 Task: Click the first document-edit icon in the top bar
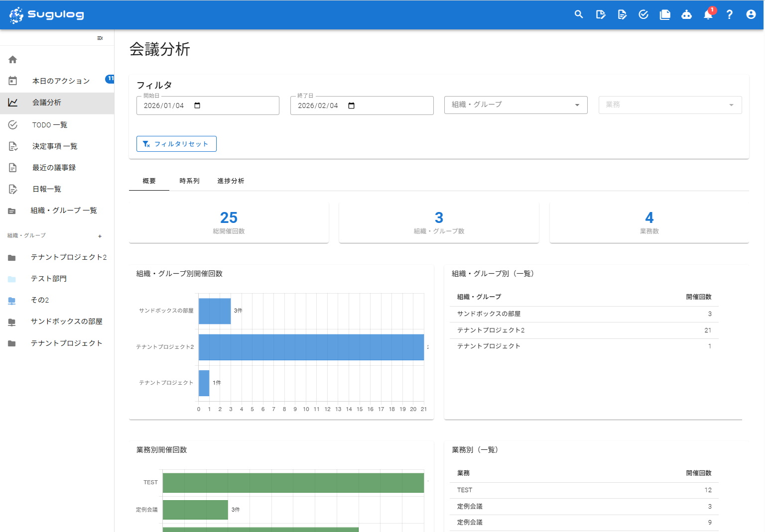[601, 14]
